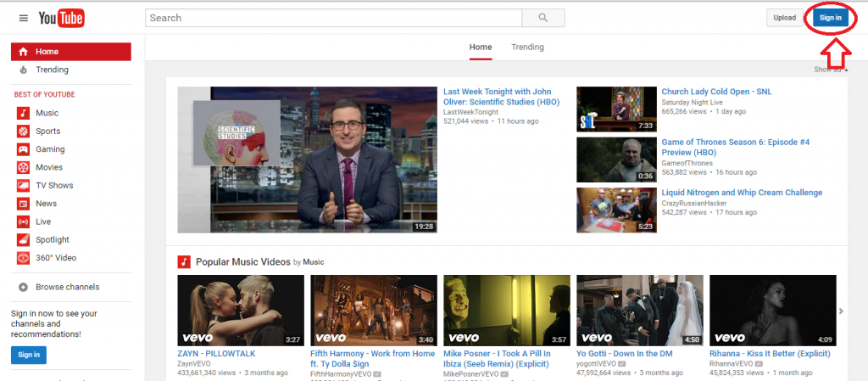Open Church Lady Cold Open - SNL title
This screenshot has height=381, width=868.
pyautogui.click(x=716, y=92)
